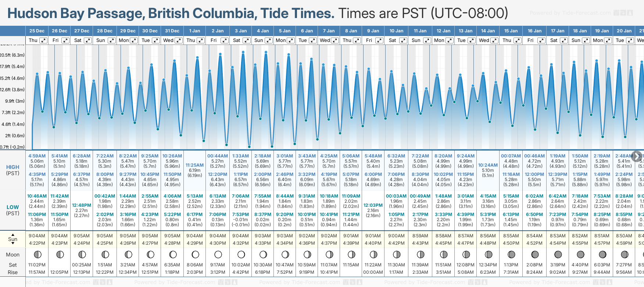The height and width of the screenshot is (287, 644).
Task: Click expand icon for Thu 1 Jan
Action: (x=201, y=40)
